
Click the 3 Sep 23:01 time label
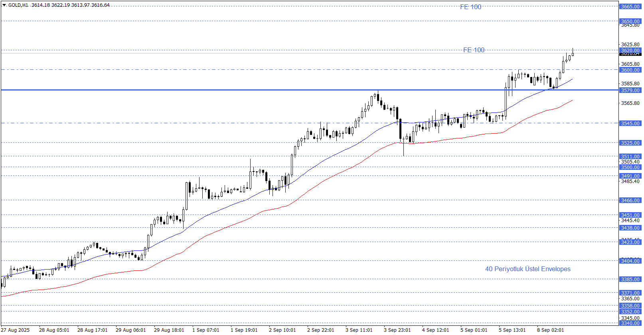[397, 330]
